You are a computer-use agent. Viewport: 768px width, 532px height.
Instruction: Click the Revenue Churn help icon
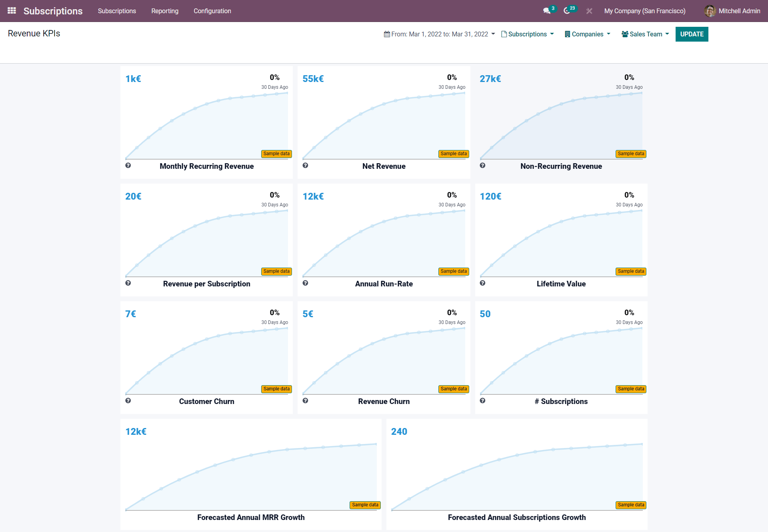pos(306,401)
